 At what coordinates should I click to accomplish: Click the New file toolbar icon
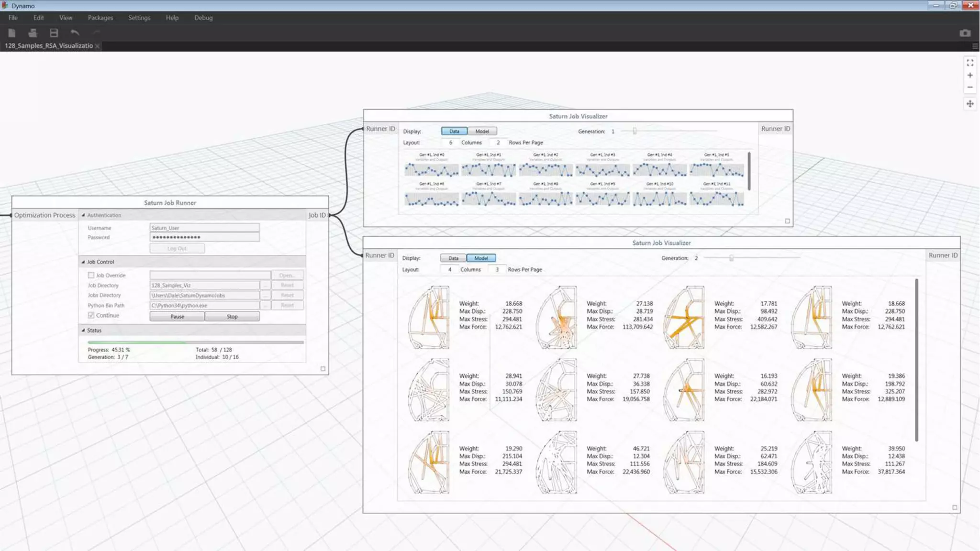tap(12, 33)
